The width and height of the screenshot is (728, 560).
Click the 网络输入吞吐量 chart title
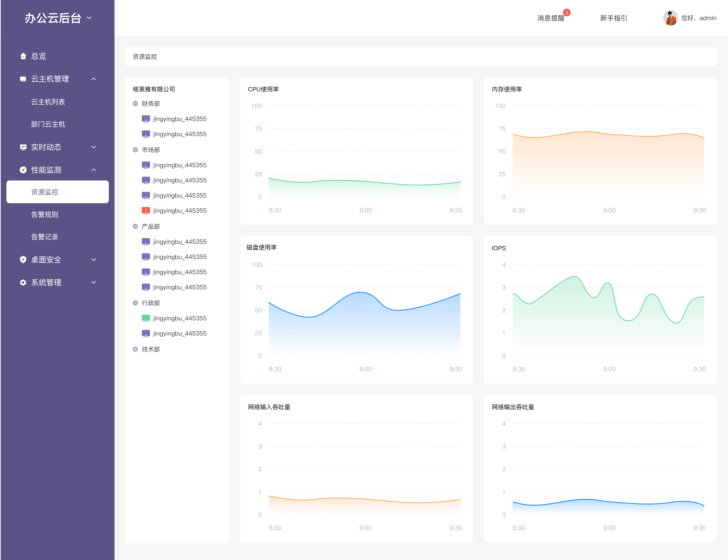coord(269,407)
